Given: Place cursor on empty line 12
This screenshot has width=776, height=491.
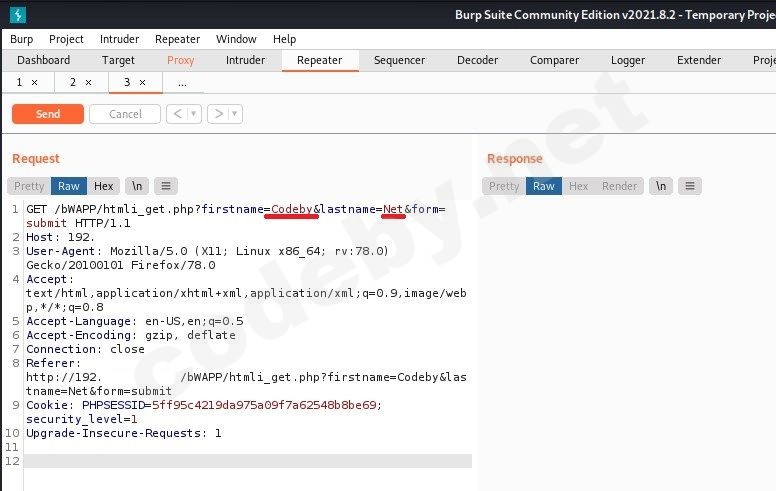Looking at the screenshot, I should click(247, 461).
